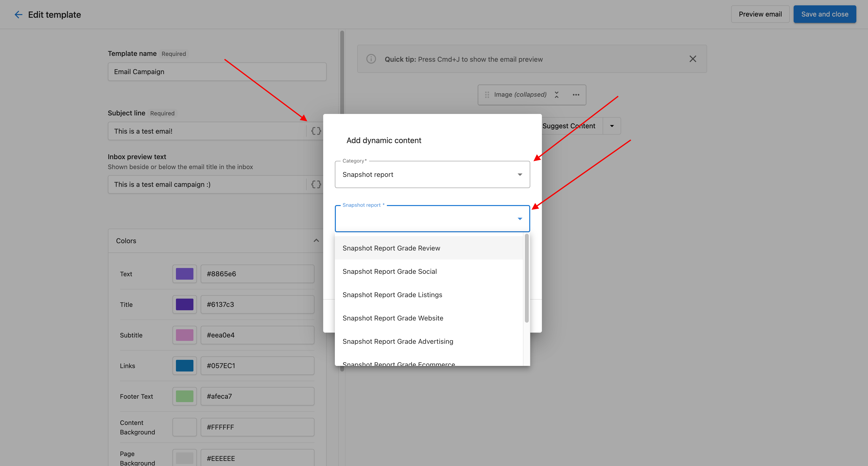Open the Title color swatch
Image resolution: width=868 pixels, height=466 pixels.
pos(184,304)
